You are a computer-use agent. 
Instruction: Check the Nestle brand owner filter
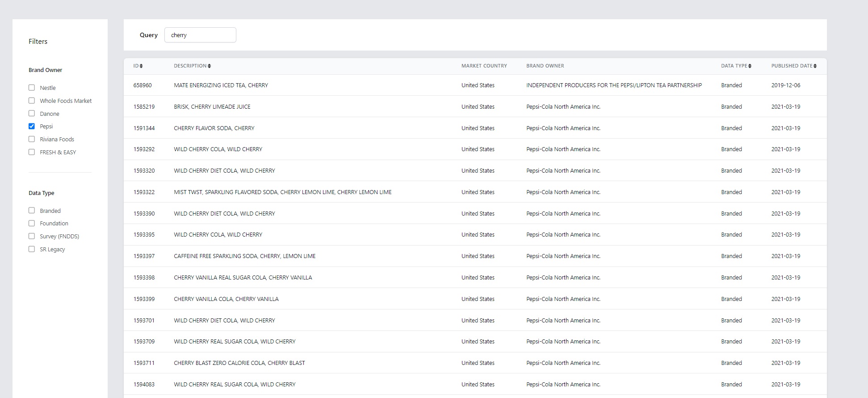point(32,88)
